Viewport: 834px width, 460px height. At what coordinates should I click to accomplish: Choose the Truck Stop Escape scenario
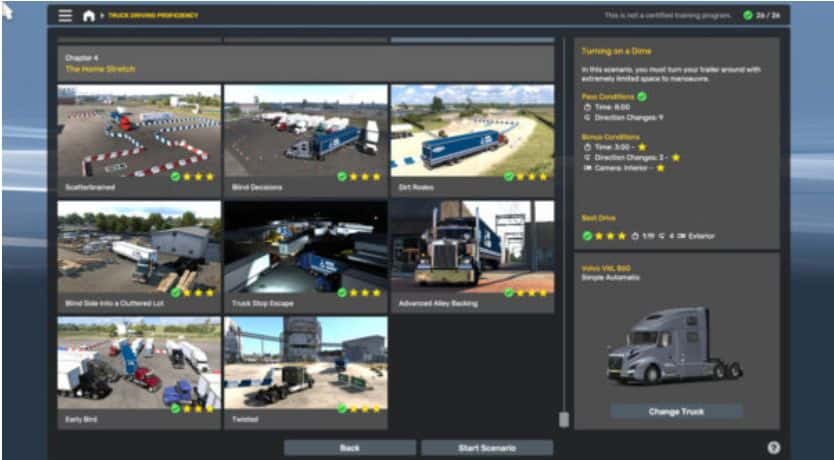click(305, 248)
